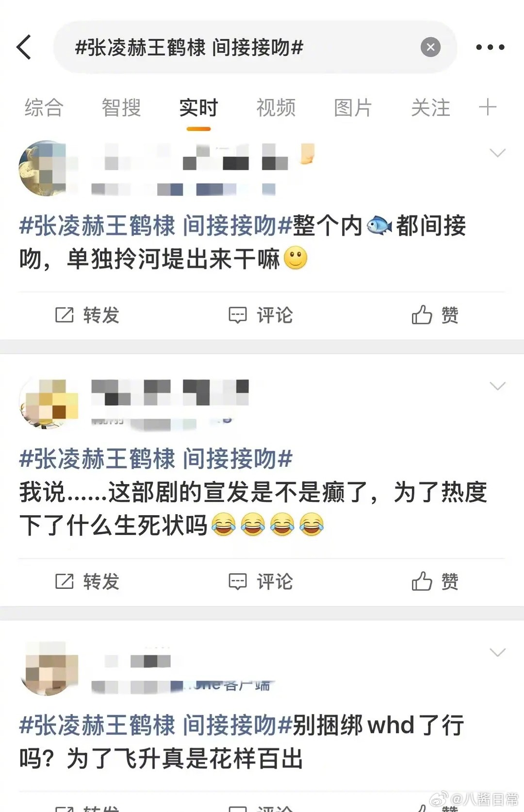Image resolution: width=524 pixels, height=812 pixels.
Task: Open the 智搜 tab
Action: [121, 108]
